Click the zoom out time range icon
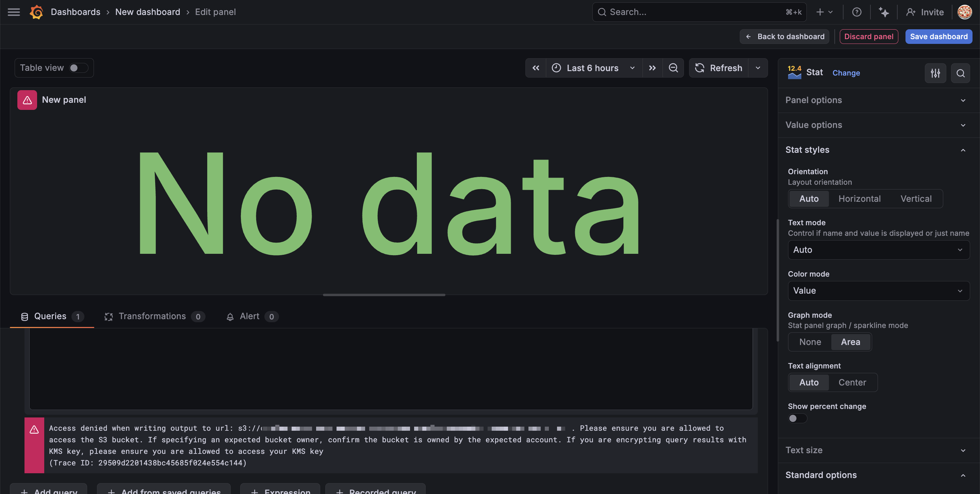Viewport: 980px width, 494px height. point(673,68)
